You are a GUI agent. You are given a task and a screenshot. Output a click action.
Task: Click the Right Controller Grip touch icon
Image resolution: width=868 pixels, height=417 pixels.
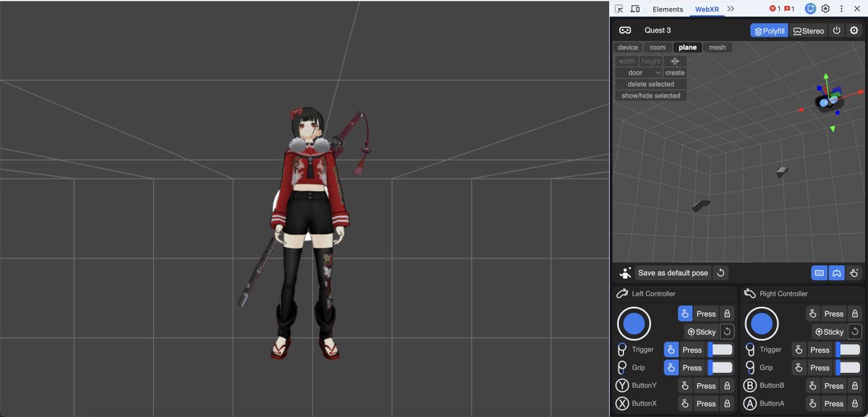(x=799, y=368)
